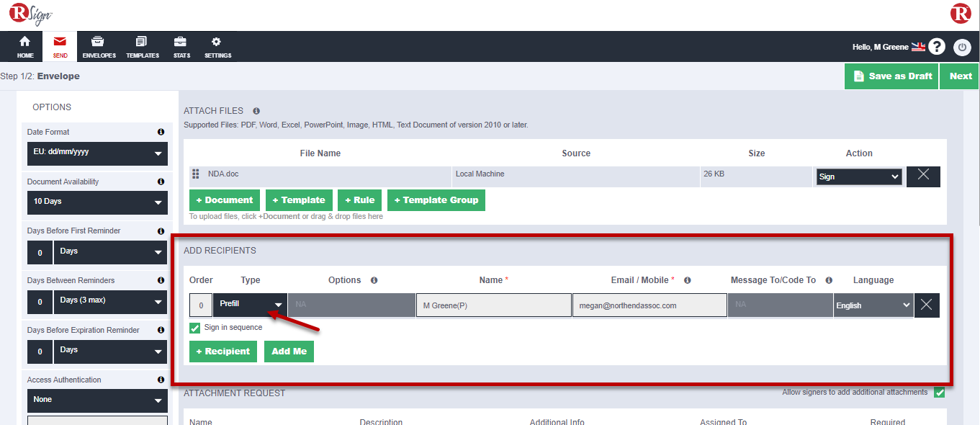Click the Save as Draft button
The image size is (980, 425).
[x=891, y=76]
